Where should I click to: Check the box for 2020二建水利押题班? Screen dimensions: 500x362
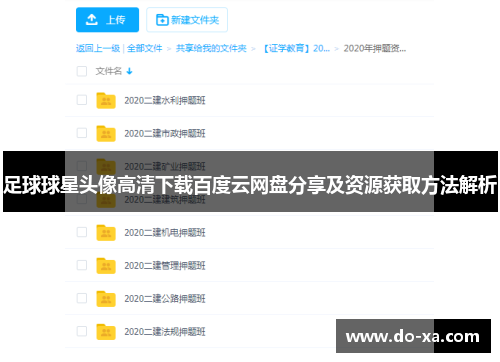coord(82,100)
